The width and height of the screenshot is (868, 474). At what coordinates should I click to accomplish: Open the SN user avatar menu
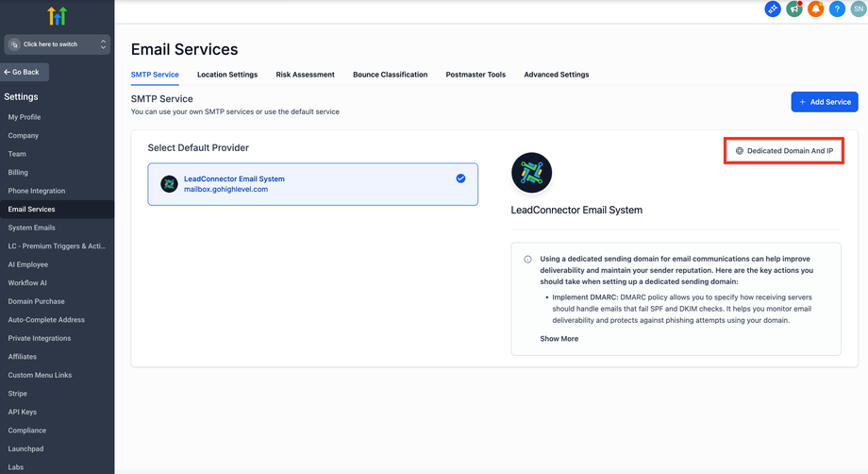tap(857, 9)
